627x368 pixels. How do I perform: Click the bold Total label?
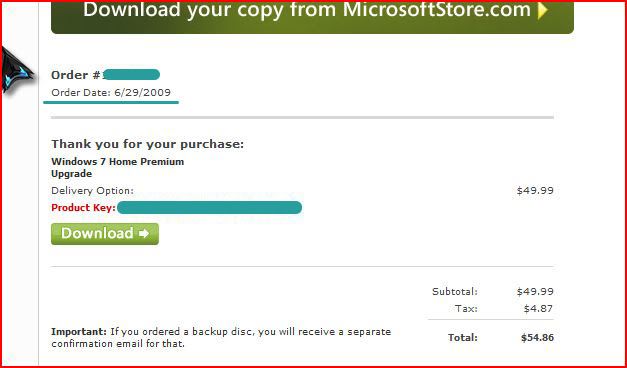[463, 338]
